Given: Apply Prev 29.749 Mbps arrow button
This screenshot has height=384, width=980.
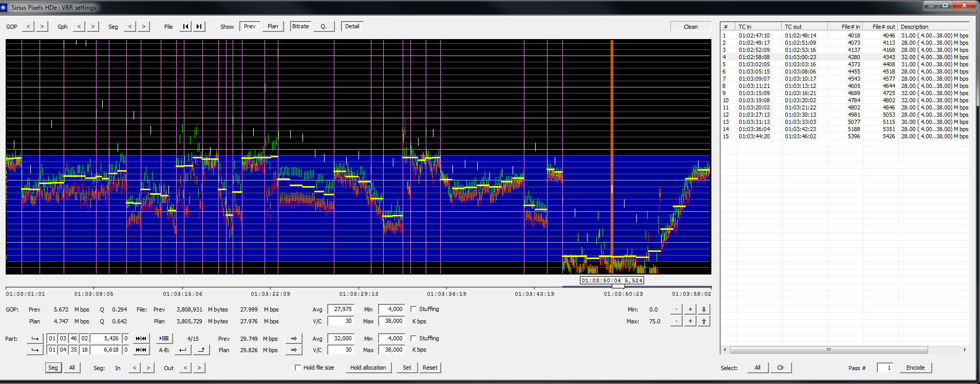Looking at the screenshot, I should pyautogui.click(x=294, y=338).
